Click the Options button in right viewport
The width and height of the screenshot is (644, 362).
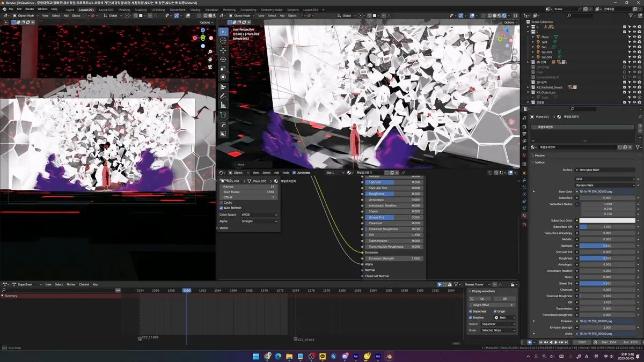(509, 23)
